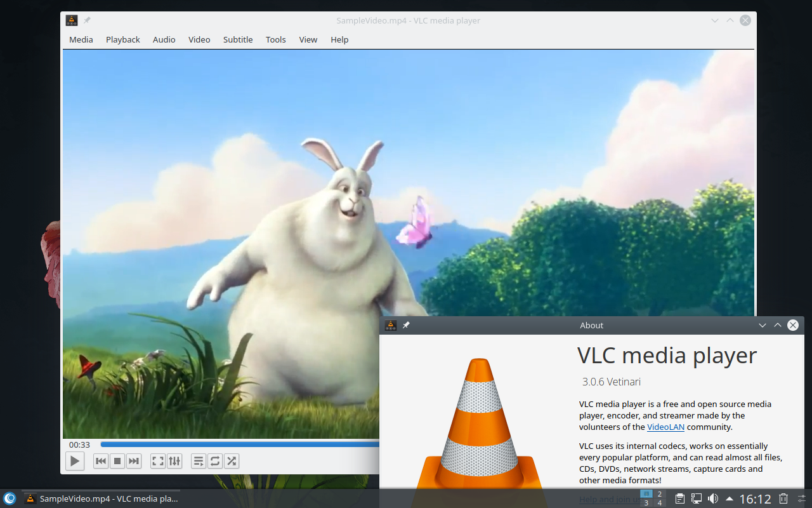Open the volume control tray icon
Viewport: 812px width, 508px height.
pyautogui.click(x=712, y=498)
